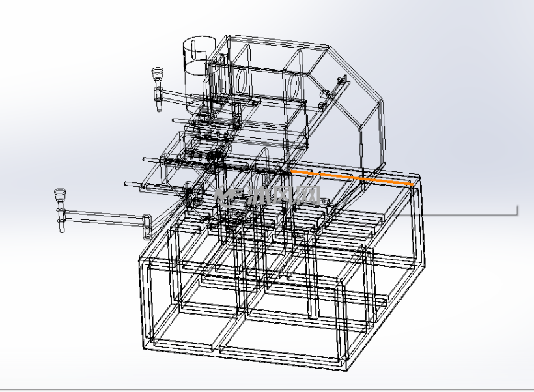
Task: Select the lower-left crank handle knob
Action: (60, 195)
